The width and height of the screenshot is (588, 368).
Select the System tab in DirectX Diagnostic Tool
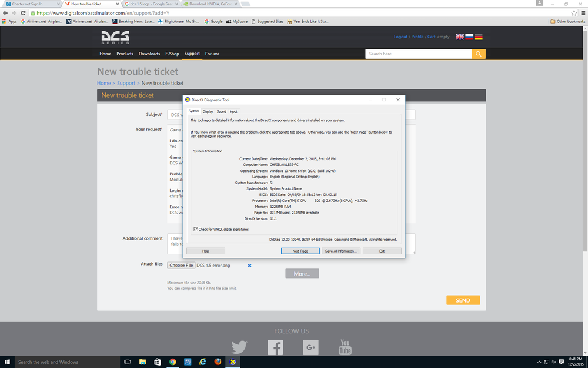pos(193,111)
